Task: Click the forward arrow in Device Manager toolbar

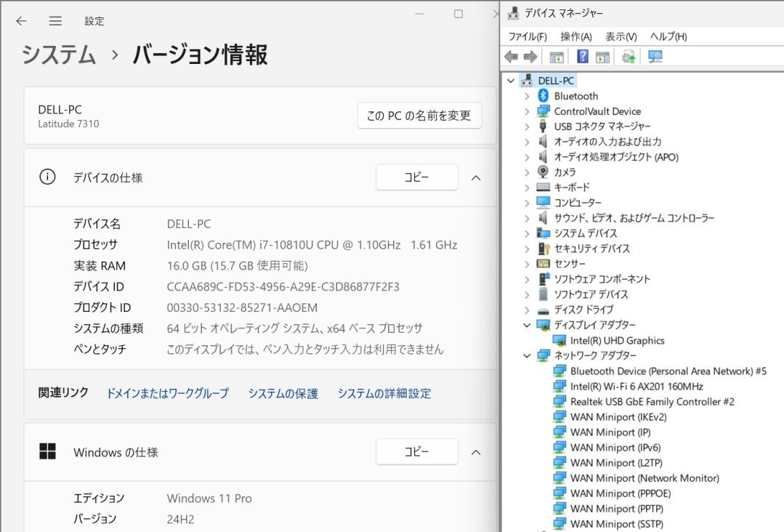Action: pos(530,57)
